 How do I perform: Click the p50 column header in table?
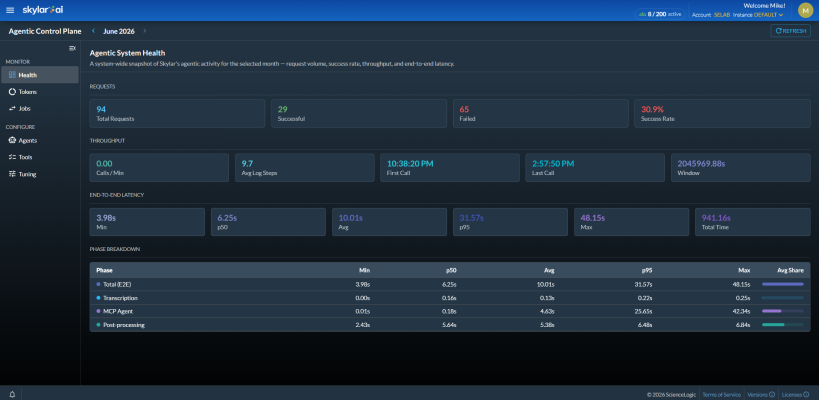[x=452, y=270]
